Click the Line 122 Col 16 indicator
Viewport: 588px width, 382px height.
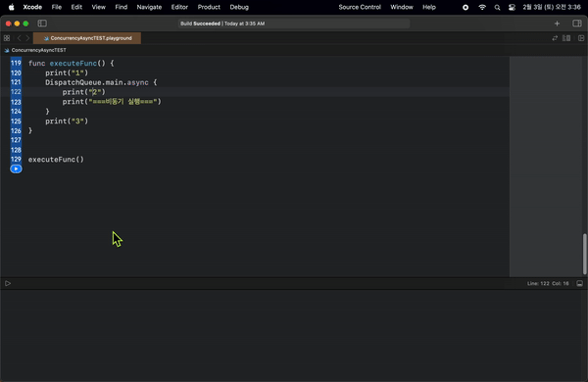[x=548, y=283]
